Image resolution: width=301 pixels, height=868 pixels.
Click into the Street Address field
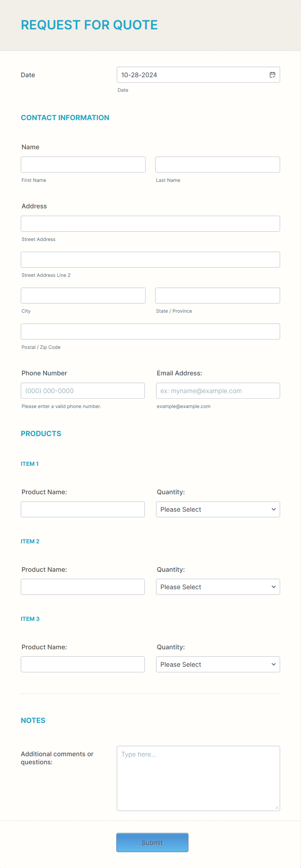(150, 224)
